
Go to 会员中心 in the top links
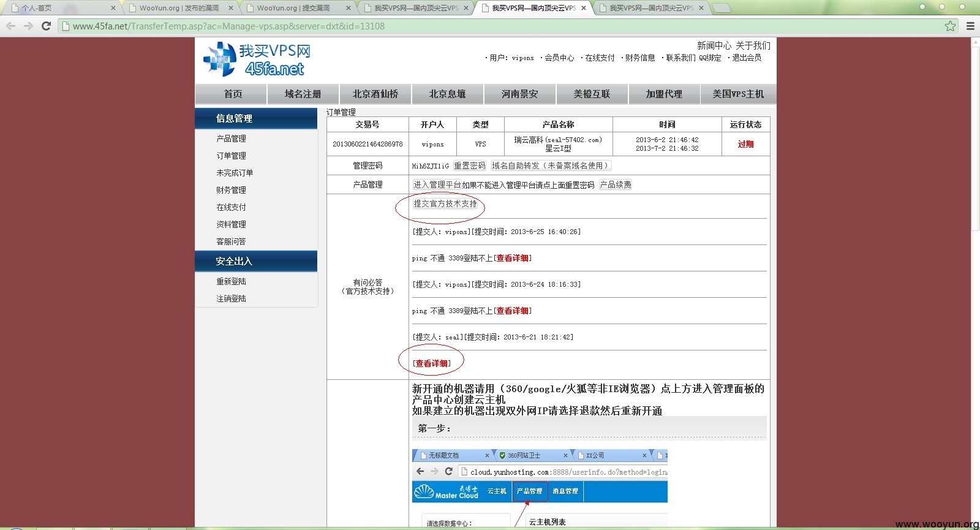[559, 58]
